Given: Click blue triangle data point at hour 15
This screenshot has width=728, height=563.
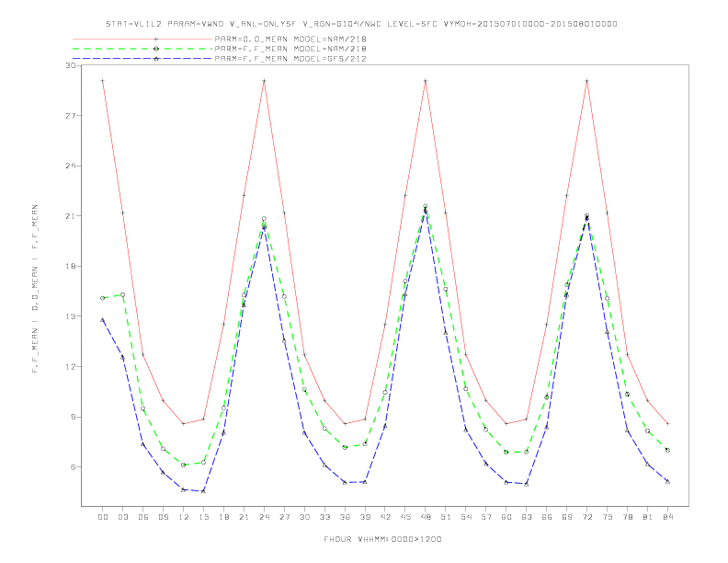Looking at the screenshot, I should click(x=203, y=491).
